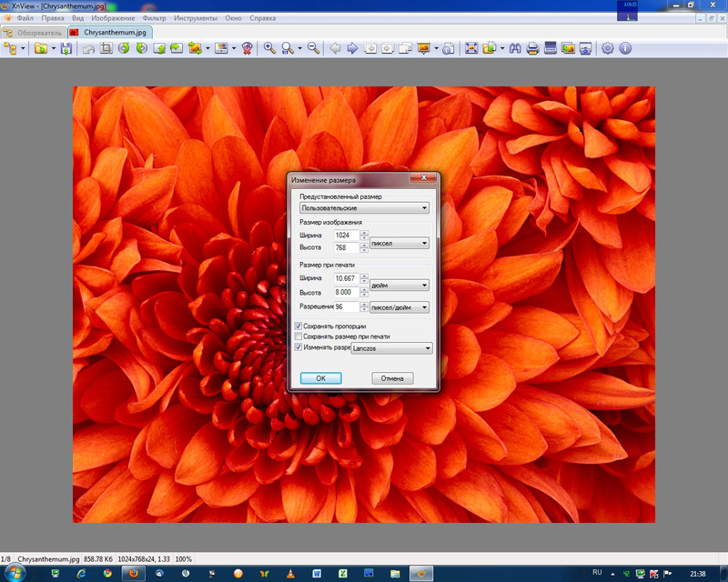The height and width of the screenshot is (582, 728).
Task: Open Print via the printer icon
Action: [x=533, y=48]
